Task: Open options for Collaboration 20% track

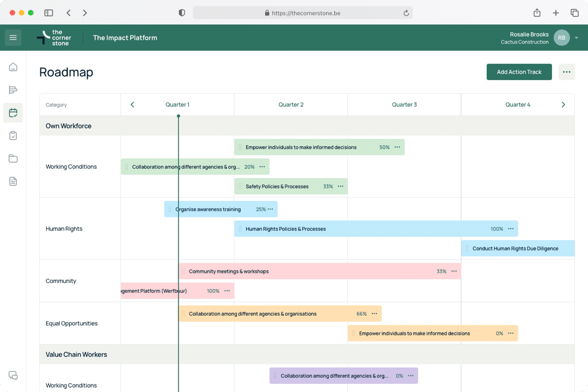Action: click(x=262, y=167)
